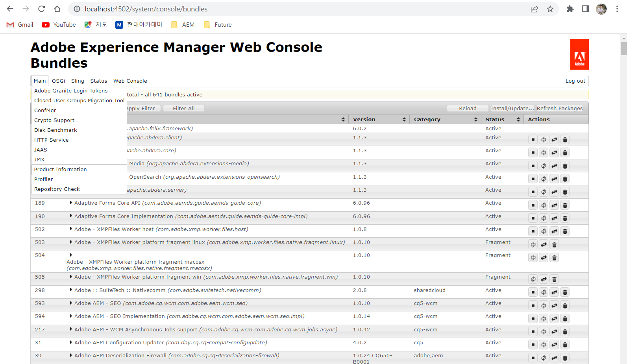Image resolution: width=627 pixels, height=364 pixels.
Task: Refresh imports for XMPFiles fragment linux bundle
Action: point(533,244)
